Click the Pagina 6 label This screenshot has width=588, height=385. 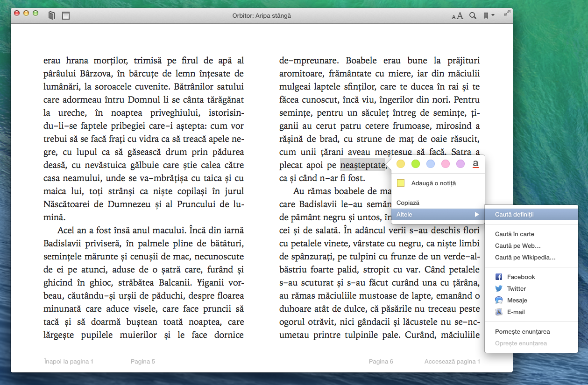pyautogui.click(x=381, y=361)
